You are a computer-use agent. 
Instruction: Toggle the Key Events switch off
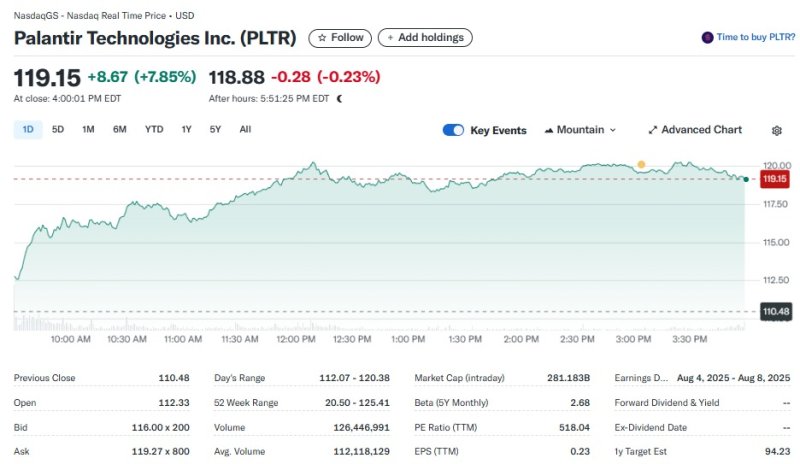(x=453, y=130)
